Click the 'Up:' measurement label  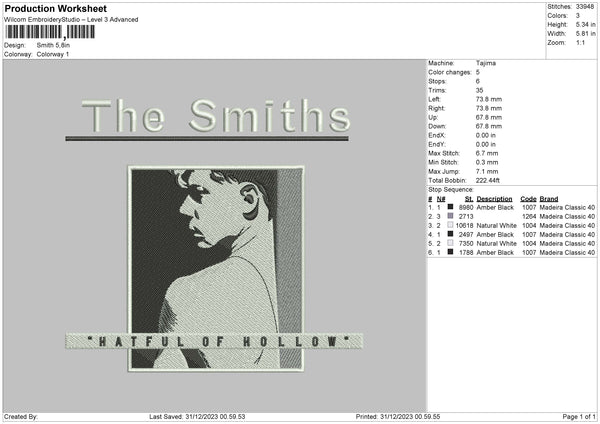point(433,117)
